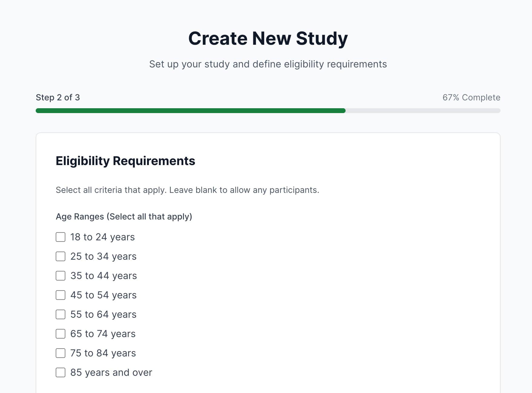Select the 55 to 64 years age range
Viewport: 532px width, 393px height.
tap(60, 315)
